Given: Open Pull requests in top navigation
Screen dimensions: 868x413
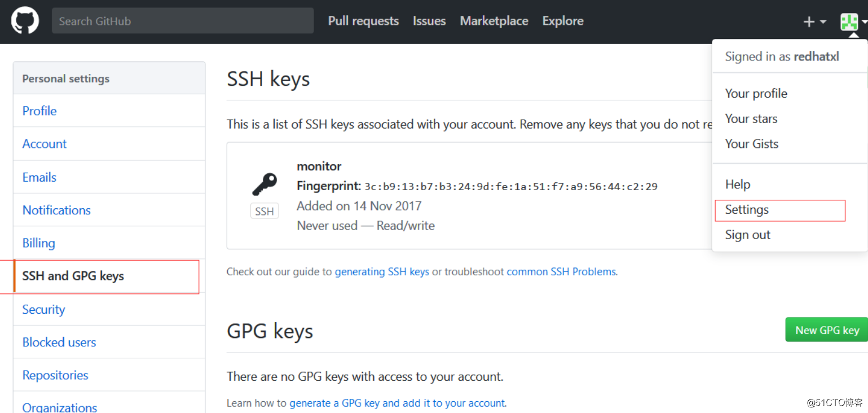Looking at the screenshot, I should coord(363,21).
